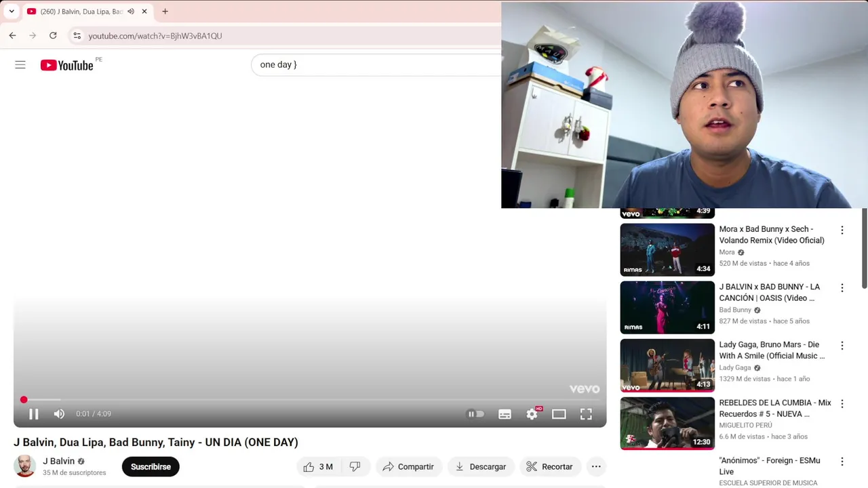Image resolution: width=868 pixels, height=488 pixels.
Task: Clip video with Recortar button
Action: pyautogui.click(x=550, y=466)
